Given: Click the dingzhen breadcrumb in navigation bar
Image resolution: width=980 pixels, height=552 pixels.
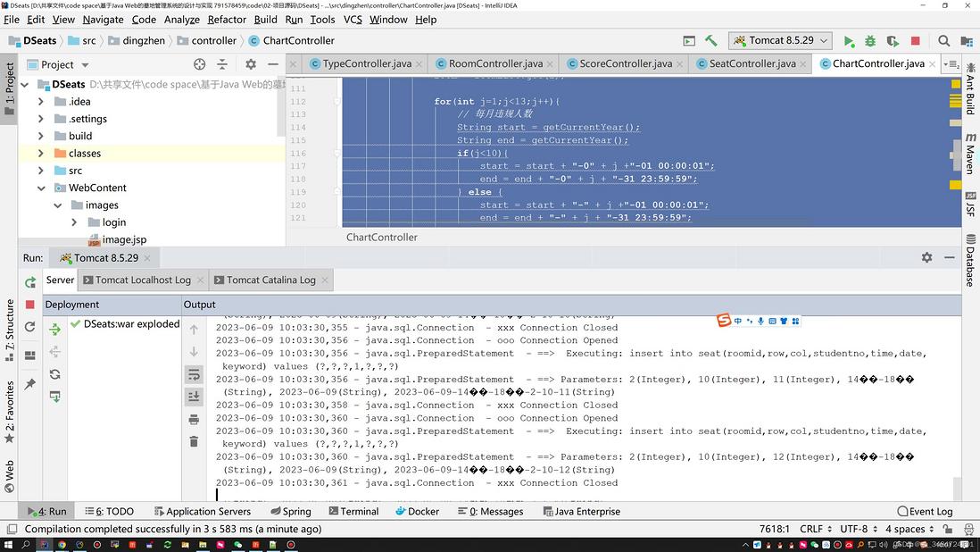Looking at the screenshot, I should 137,40.
